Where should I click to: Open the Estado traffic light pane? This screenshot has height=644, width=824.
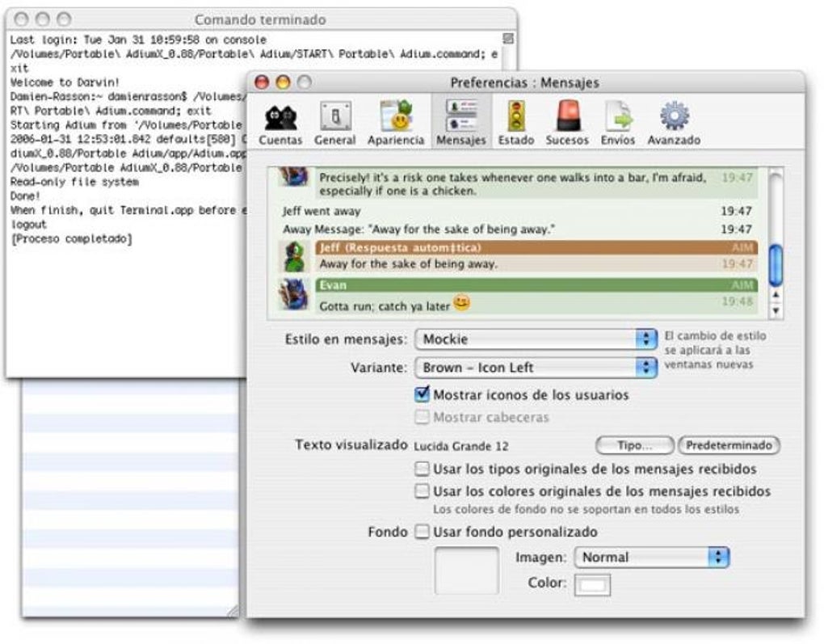coord(516,124)
